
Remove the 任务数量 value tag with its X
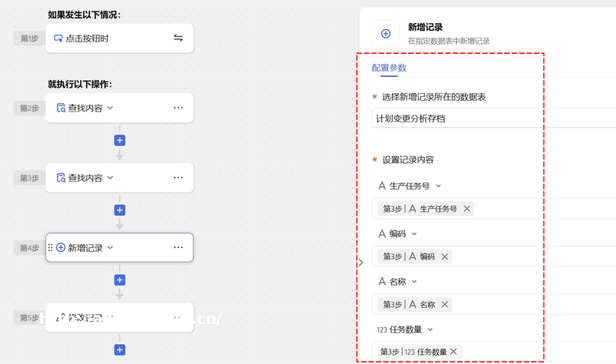pos(454,352)
